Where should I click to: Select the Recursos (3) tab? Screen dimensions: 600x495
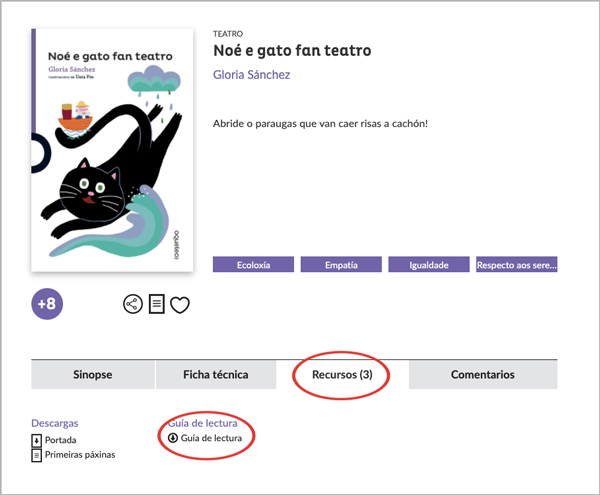[342, 375]
